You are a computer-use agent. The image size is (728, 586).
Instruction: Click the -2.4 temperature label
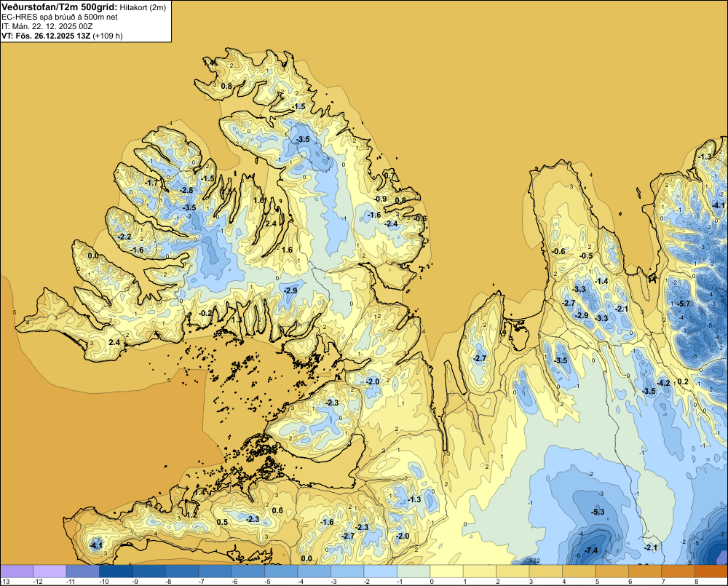pyautogui.click(x=391, y=223)
